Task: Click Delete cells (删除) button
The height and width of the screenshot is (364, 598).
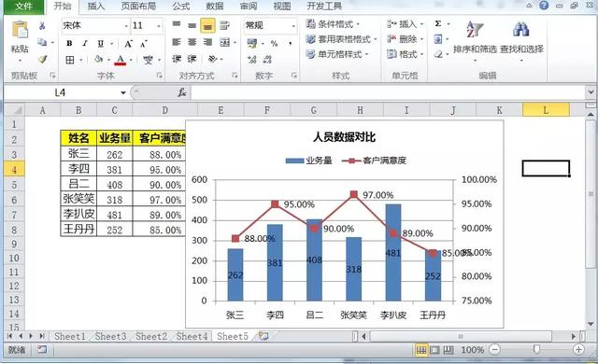Action: coord(405,39)
